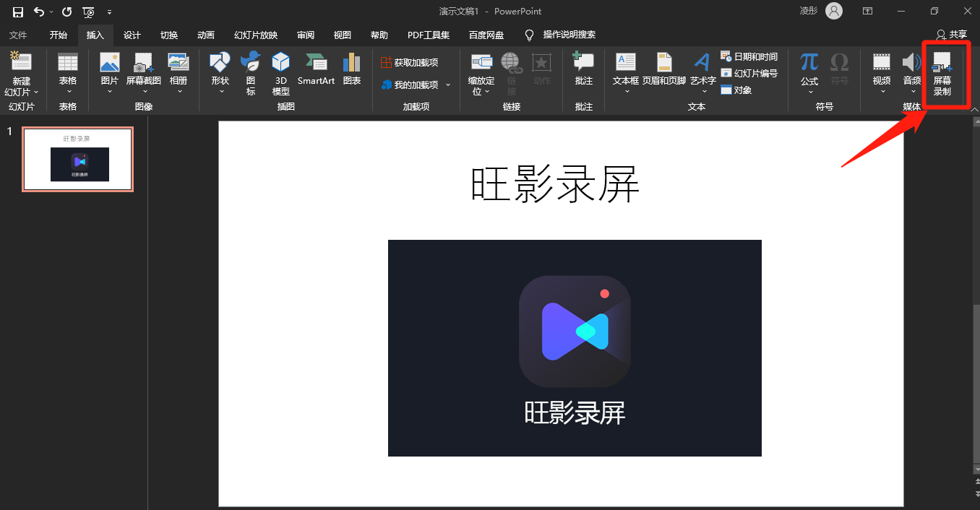This screenshot has height=510, width=980.
Task: Select slide 1 thumbnail
Action: pyautogui.click(x=77, y=159)
